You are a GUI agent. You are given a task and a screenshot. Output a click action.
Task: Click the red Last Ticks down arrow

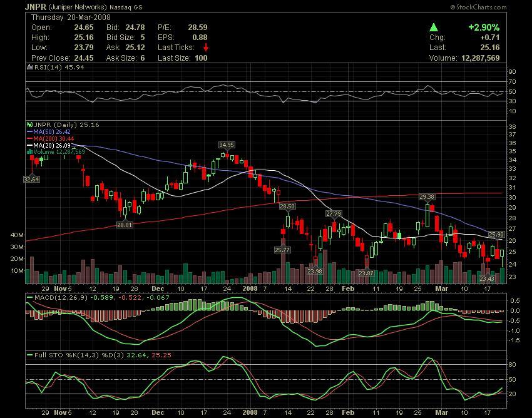(205, 48)
